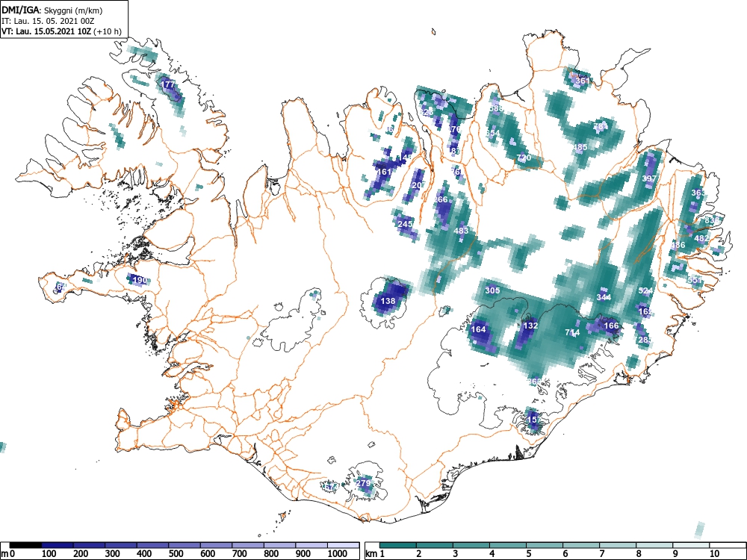Select the 500–600 m legend swatch
The height and width of the screenshot is (560, 747).
coord(185,545)
